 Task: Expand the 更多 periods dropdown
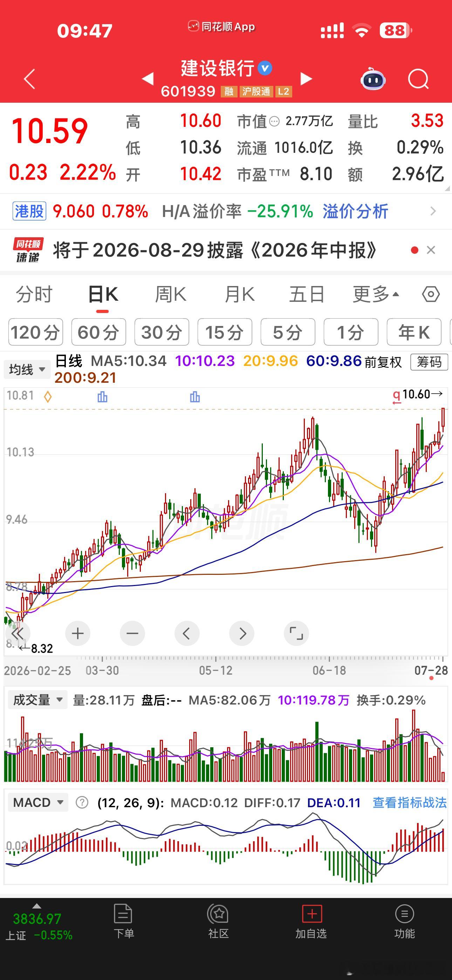point(376,294)
